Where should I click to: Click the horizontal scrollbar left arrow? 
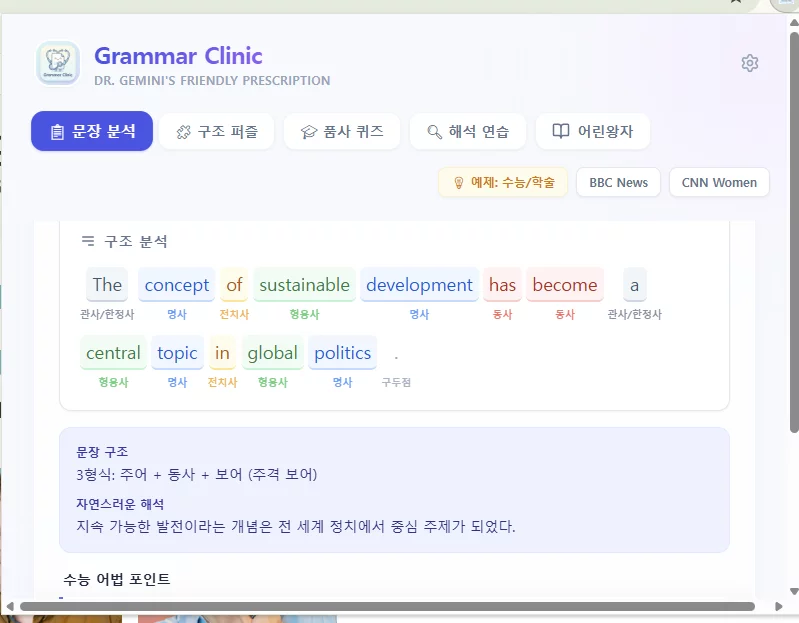(9, 606)
